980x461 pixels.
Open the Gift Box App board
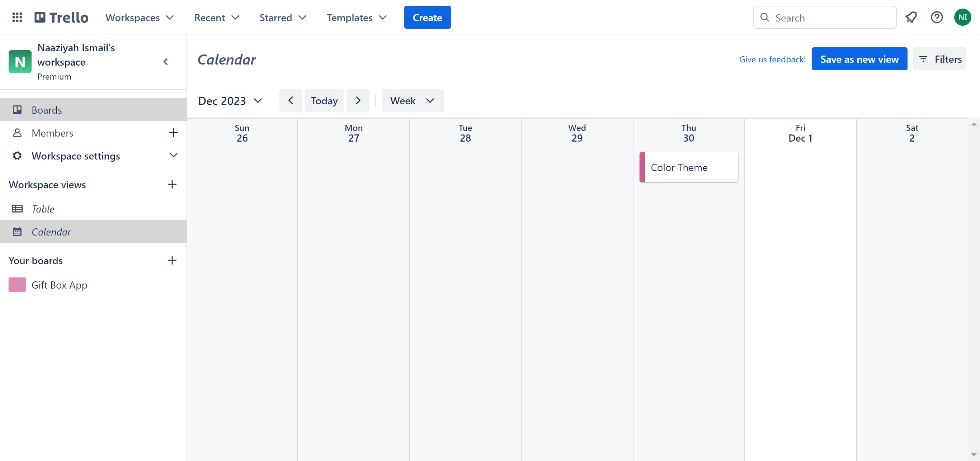(93, 285)
